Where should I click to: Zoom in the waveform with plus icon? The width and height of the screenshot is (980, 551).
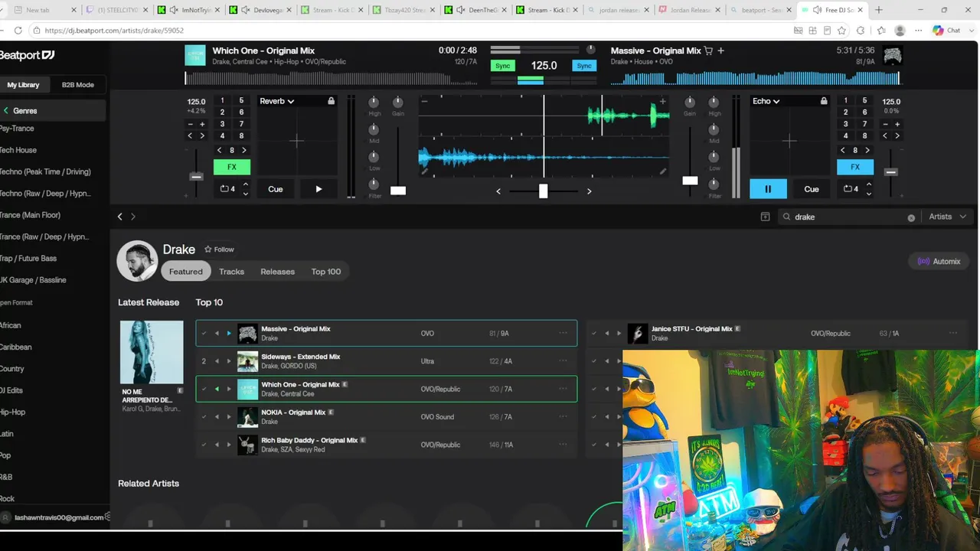click(x=663, y=101)
